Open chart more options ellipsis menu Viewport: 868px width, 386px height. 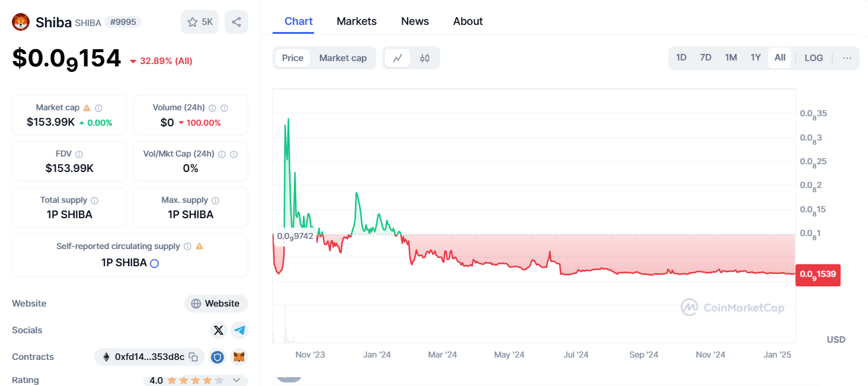click(x=847, y=58)
